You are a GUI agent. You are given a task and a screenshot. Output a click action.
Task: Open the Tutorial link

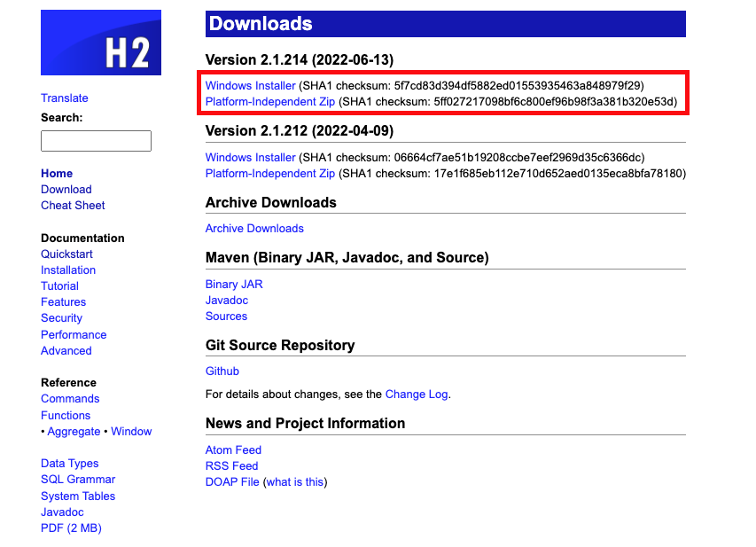point(59,285)
